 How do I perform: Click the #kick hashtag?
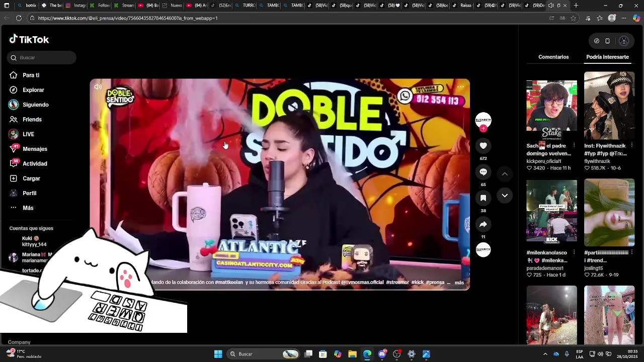coord(418,283)
